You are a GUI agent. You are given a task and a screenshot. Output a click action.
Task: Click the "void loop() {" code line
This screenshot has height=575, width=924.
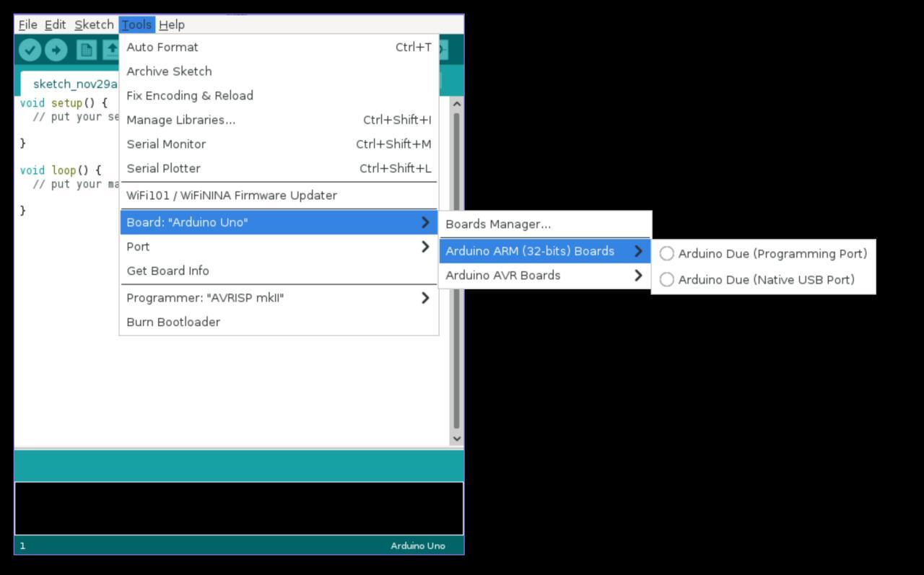(61, 170)
